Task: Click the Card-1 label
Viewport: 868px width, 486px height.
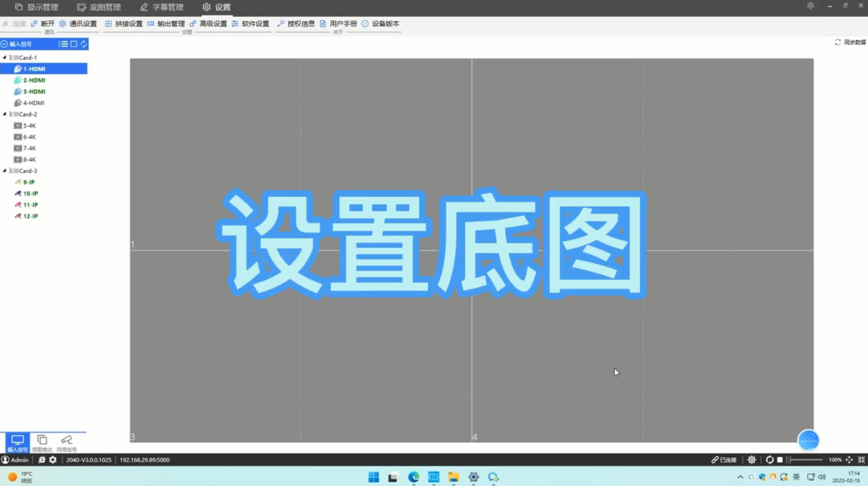Action: point(28,57)
